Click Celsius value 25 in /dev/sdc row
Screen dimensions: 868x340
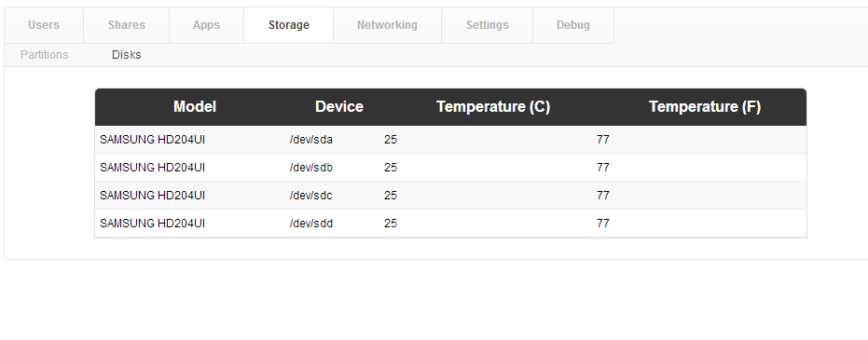tap(391, 196)
